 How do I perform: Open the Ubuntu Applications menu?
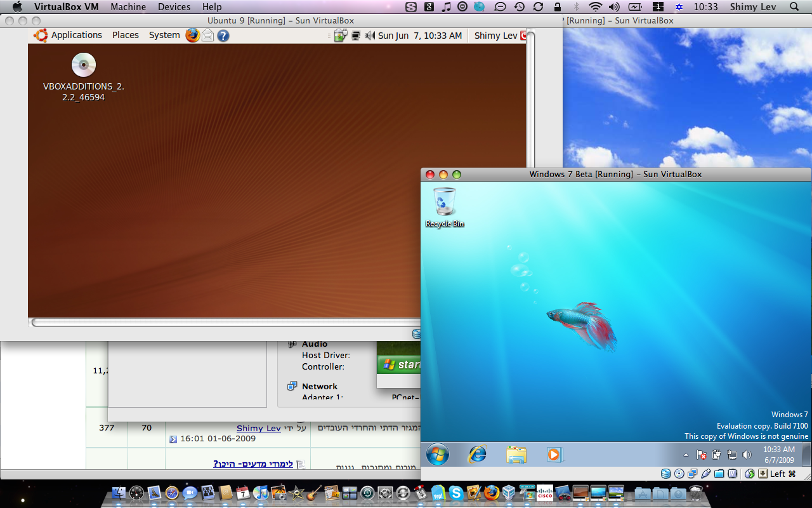[x=77, y=36]
